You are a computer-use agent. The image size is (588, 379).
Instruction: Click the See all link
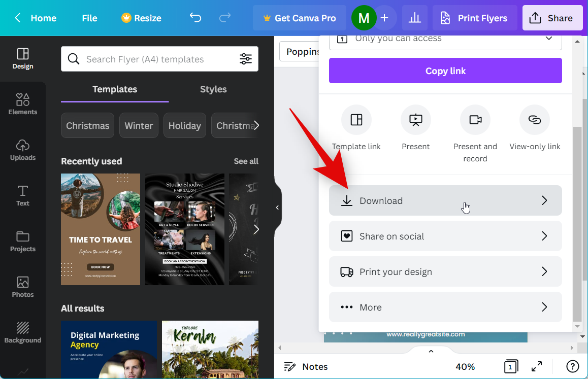pyautogui.click(x=246, y=161)
